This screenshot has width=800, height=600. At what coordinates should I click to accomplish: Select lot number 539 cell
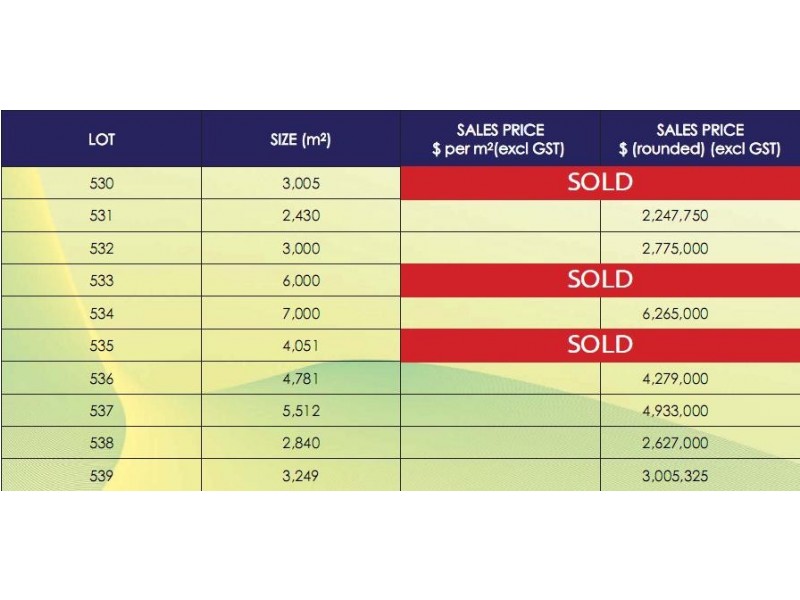(x=101, y=476)
